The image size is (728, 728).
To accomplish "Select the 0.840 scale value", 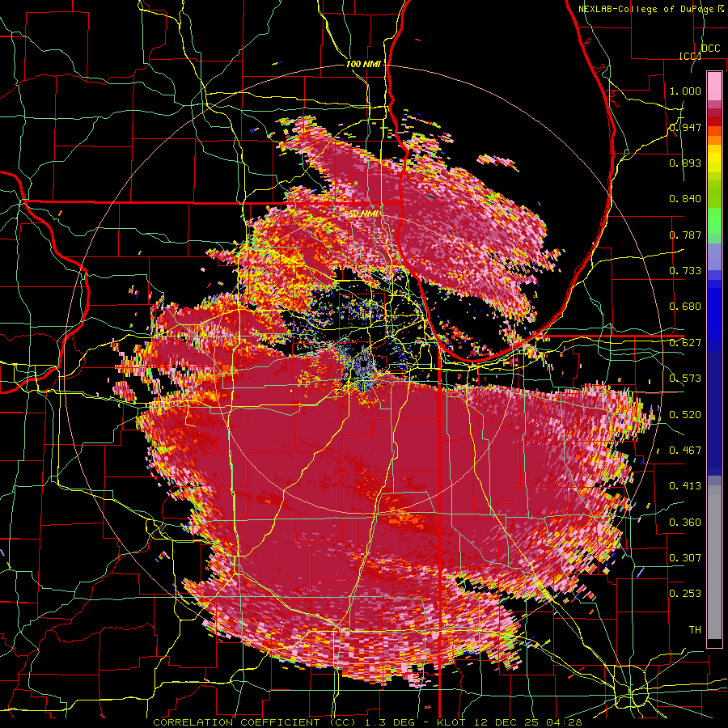I will pyautogui.click(x=685, y=199).
